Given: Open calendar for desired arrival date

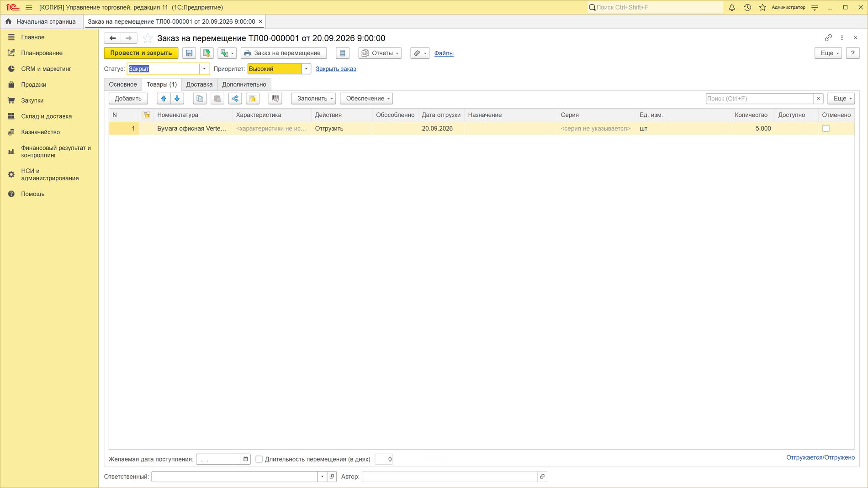Looking at the screenshot, I should [246, 459].
